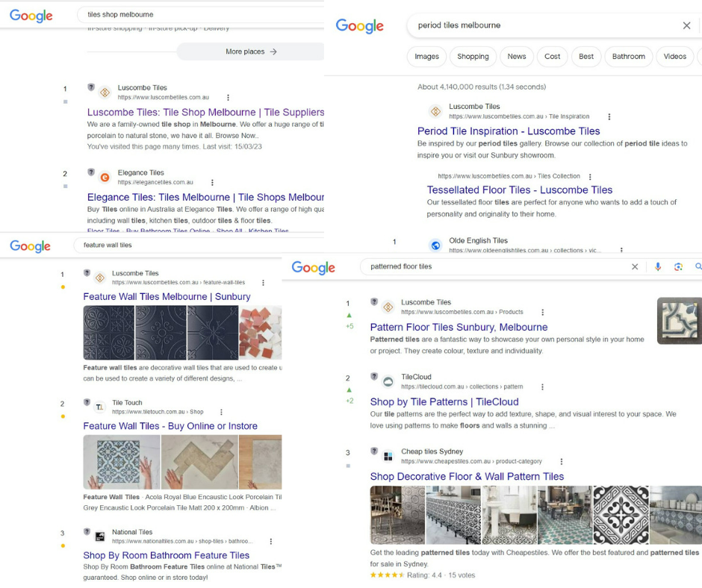702x588 pixels.
Task: Open Feature Wall Tiles - Buy Online or Instore
Action: pyautogui.click(x=170, y=426)
